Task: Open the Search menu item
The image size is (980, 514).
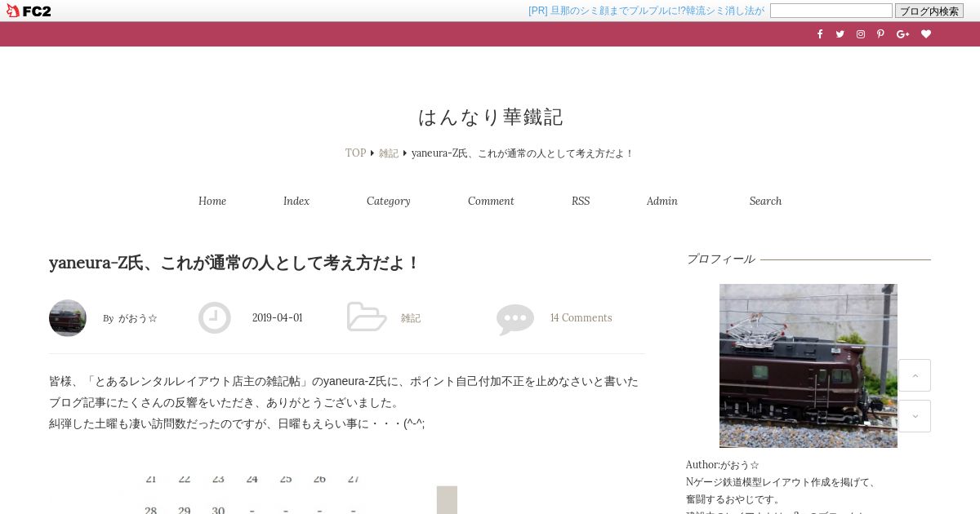Action: pyautogui.click(x=766, y=201)
